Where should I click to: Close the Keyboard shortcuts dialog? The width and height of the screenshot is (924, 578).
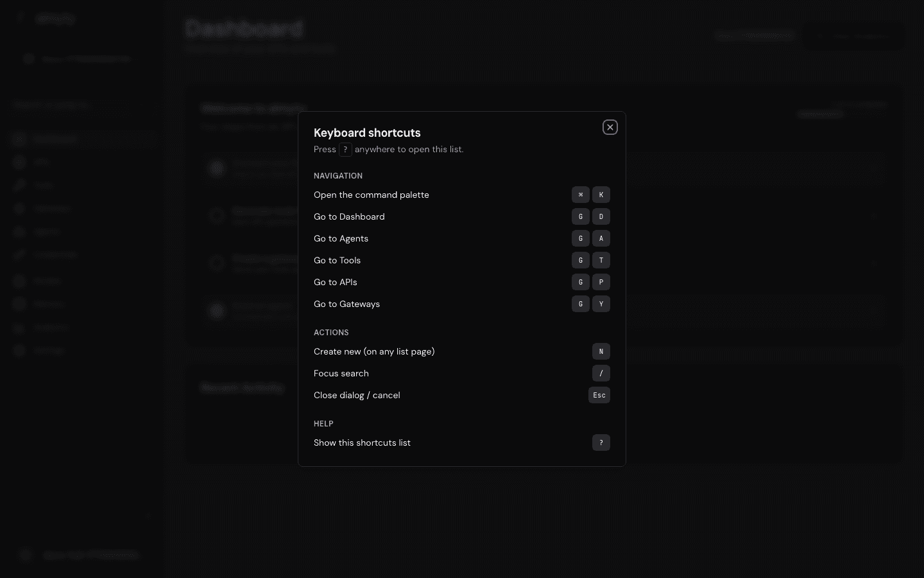coord(610,127)
